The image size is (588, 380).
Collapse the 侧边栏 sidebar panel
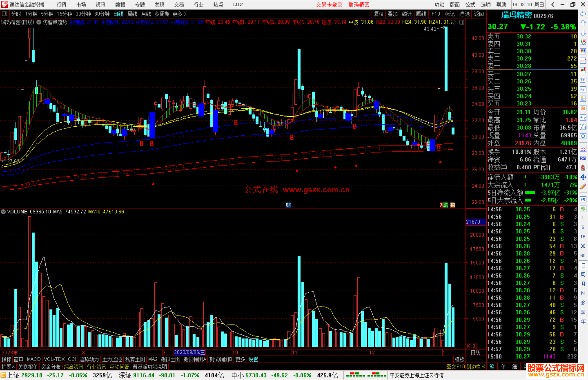[476, 367]
